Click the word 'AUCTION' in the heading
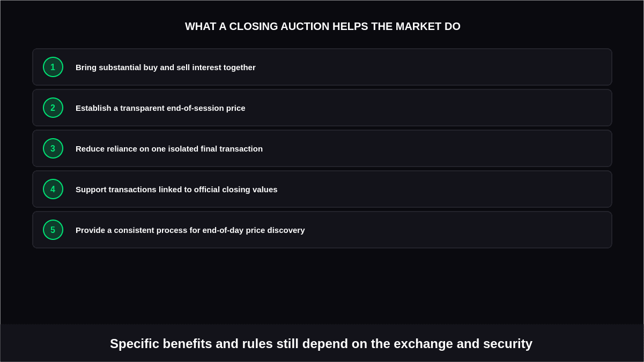Image resolution: width=644 pixels, height=362 pixels. coord(305,26)
